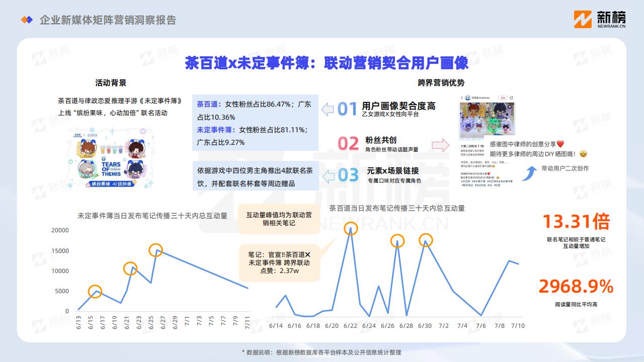The image size is (644, 362).
Task: Click the 13.31倍 statistic
Action: (576, 222)
